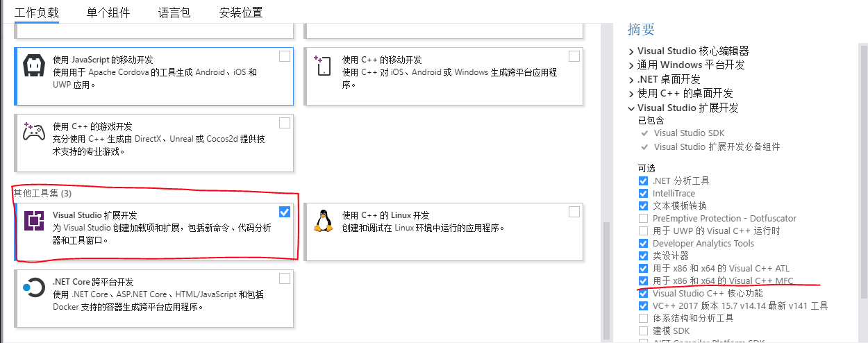868x343 pixels.
Task: Check the 使用 C++ 的 Linux 开发 checkbox
Action: coord(574,212)
